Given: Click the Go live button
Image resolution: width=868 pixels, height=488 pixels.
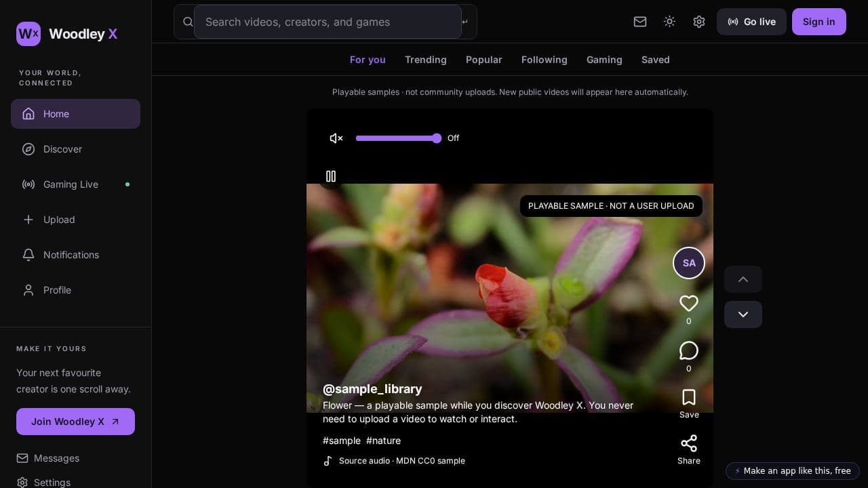Looking at the screenshot, I should tap(751, 22).
